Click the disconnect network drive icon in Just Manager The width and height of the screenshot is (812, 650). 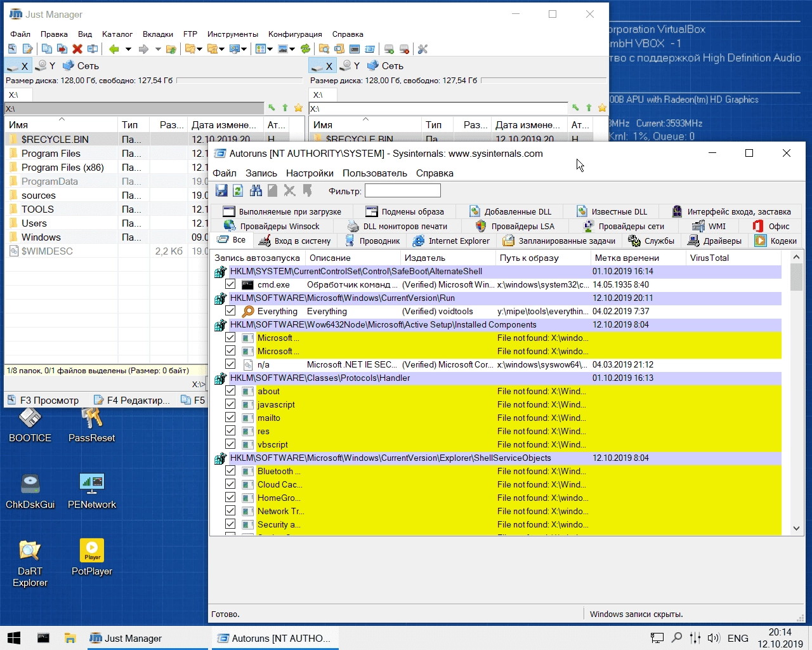click(404, 49)
